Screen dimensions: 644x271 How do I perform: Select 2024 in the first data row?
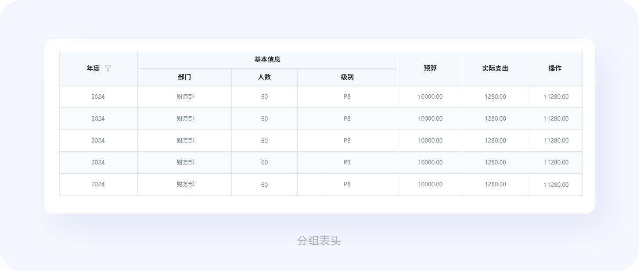98,96
